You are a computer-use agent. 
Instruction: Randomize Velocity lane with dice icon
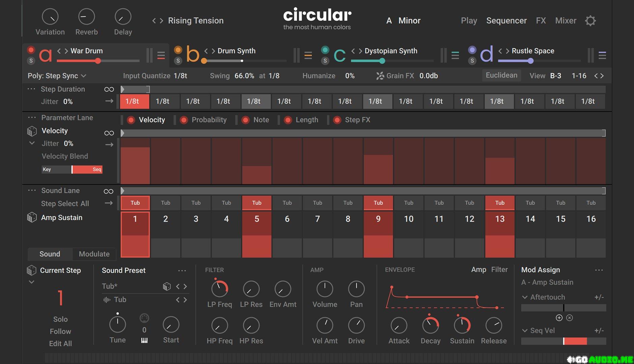click(32, 131)
